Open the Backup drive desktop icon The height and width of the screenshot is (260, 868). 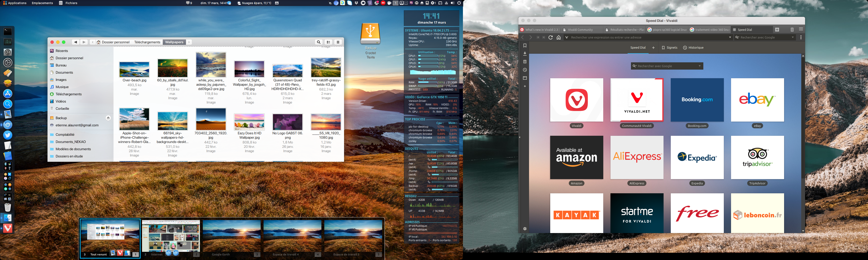370,34
